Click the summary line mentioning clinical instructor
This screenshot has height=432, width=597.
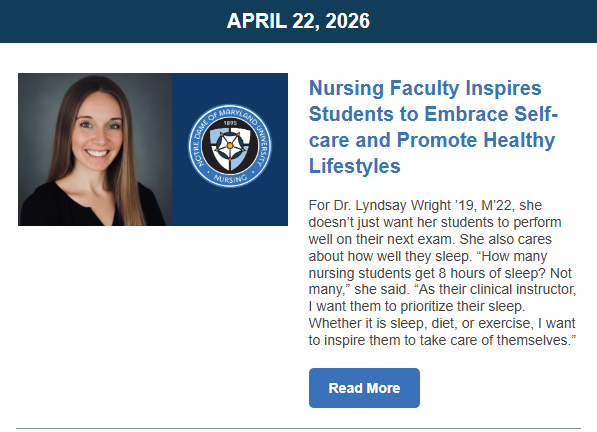442,289
